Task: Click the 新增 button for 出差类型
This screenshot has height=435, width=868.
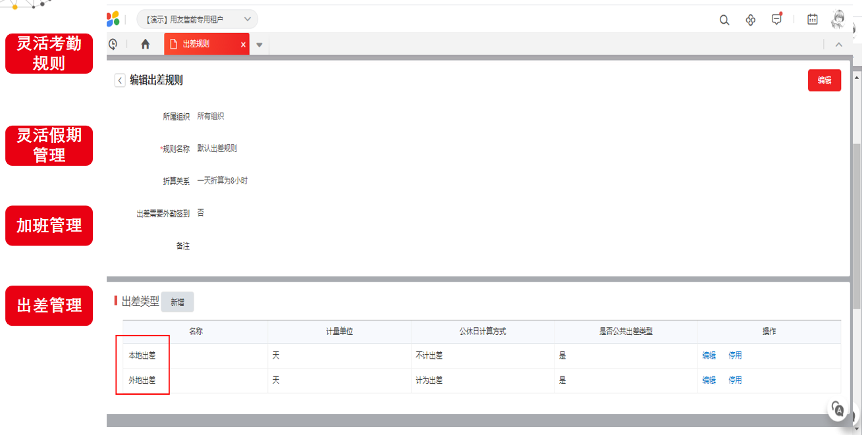Action: click(177, 302)
